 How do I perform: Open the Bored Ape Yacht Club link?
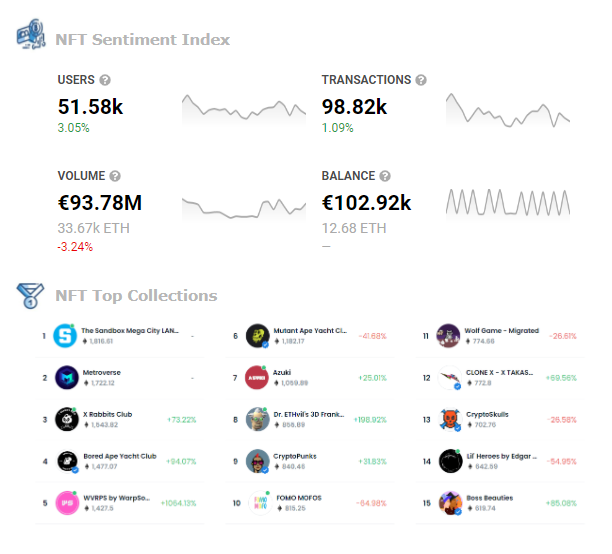point(120,456)
